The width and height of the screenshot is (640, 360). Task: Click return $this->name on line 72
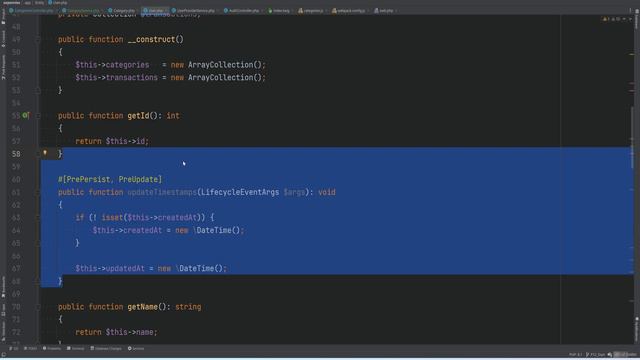point(116,332)
